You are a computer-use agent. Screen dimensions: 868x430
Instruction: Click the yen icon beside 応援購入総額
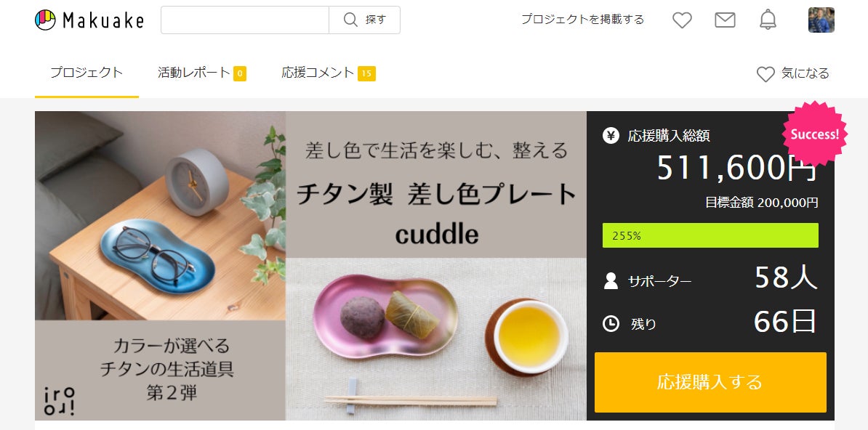(611, 135)
